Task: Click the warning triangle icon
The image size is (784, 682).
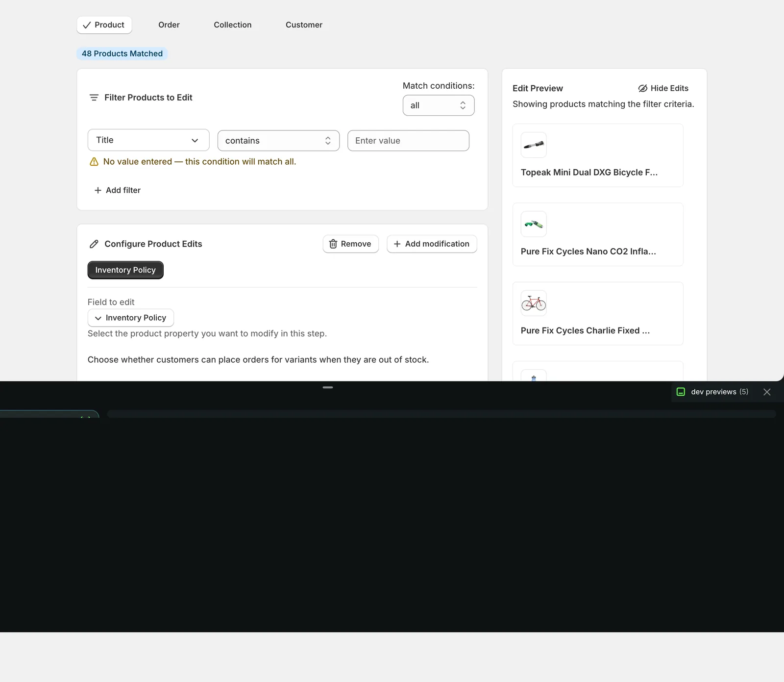Action: pyautogui.click(x=94, y=162)
